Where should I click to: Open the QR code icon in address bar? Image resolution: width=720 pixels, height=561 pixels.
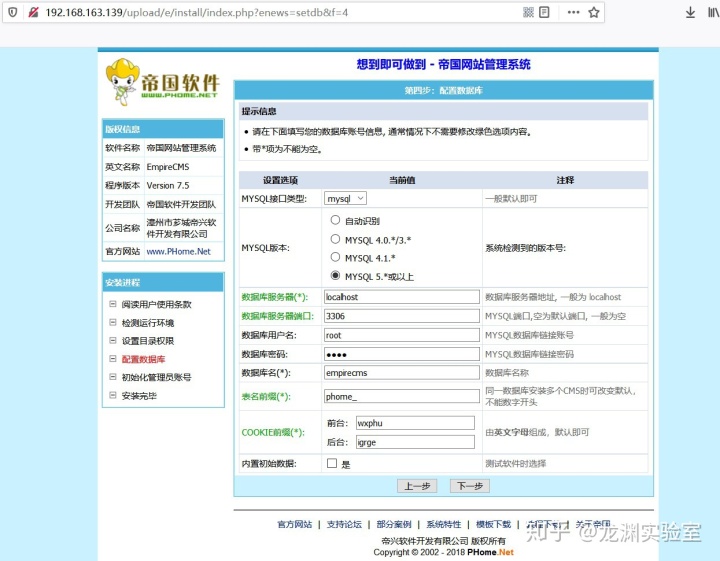click(x=529, y=12)
